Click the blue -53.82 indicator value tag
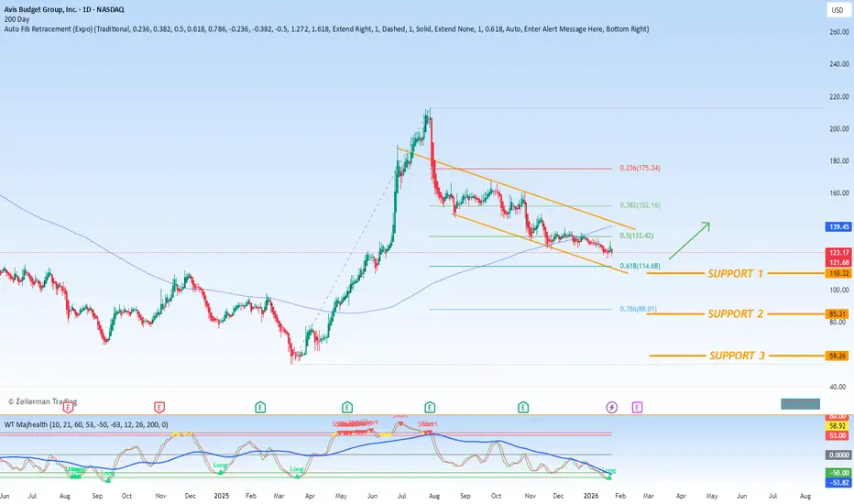Viewport: 854px width, 504px height. [838, 483]
